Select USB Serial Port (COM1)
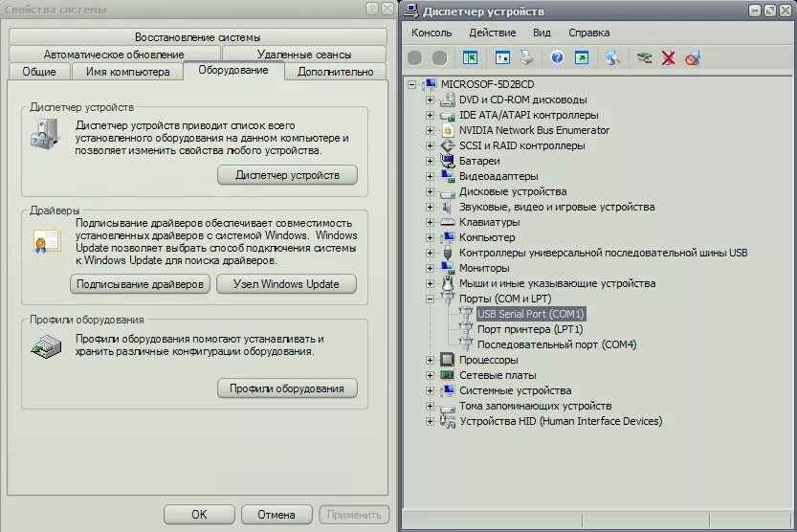This screenshot has width=797, height=532. click(x=531, y=314)
